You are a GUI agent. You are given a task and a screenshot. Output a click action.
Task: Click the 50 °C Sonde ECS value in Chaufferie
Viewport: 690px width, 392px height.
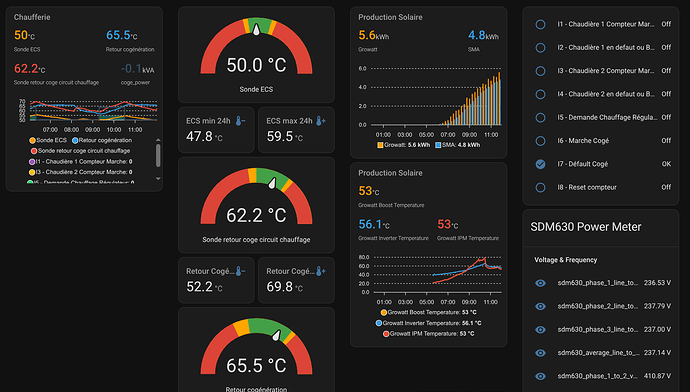click(x=24, y=35)
